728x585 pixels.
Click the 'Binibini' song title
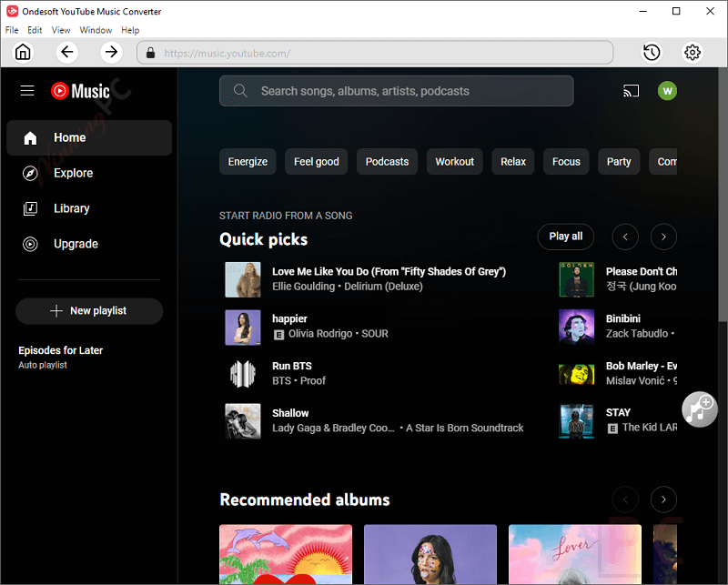(x=623, y=319)
